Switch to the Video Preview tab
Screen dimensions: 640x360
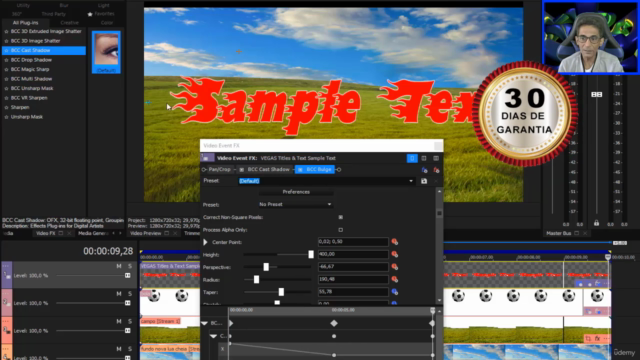(145, 233)
